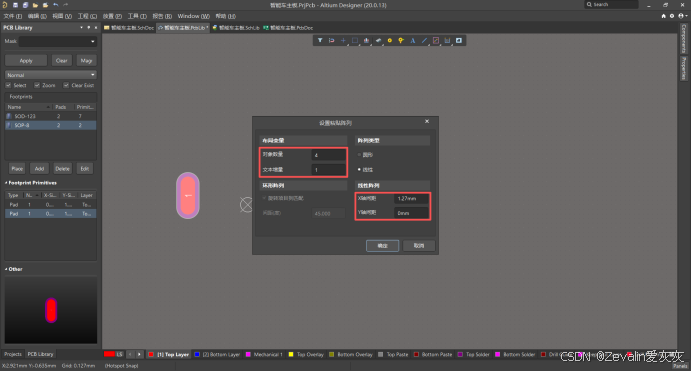Screen dimensions: 692x371
Task: Click the Y-axis spacing 0mm field
Action: pos(411,213)
